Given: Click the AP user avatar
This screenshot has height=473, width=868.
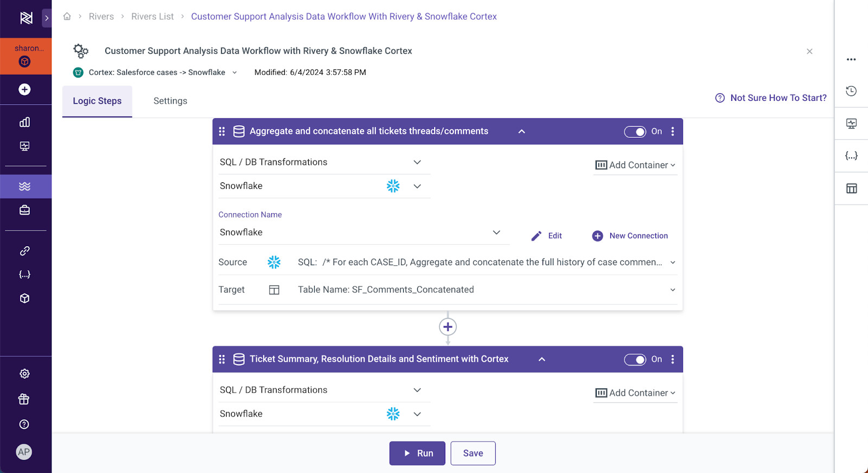Looking at the screenshot, I should tap(24, 452).
